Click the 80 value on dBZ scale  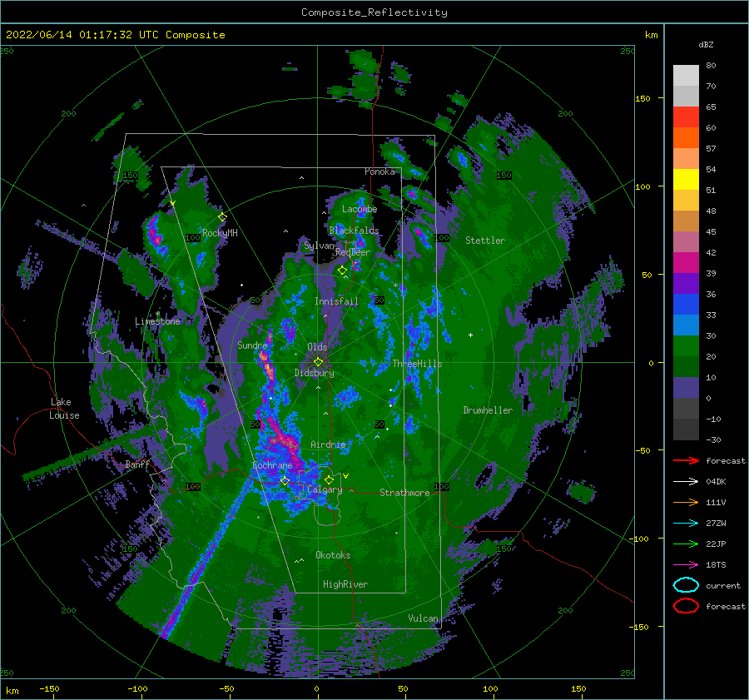711,66
